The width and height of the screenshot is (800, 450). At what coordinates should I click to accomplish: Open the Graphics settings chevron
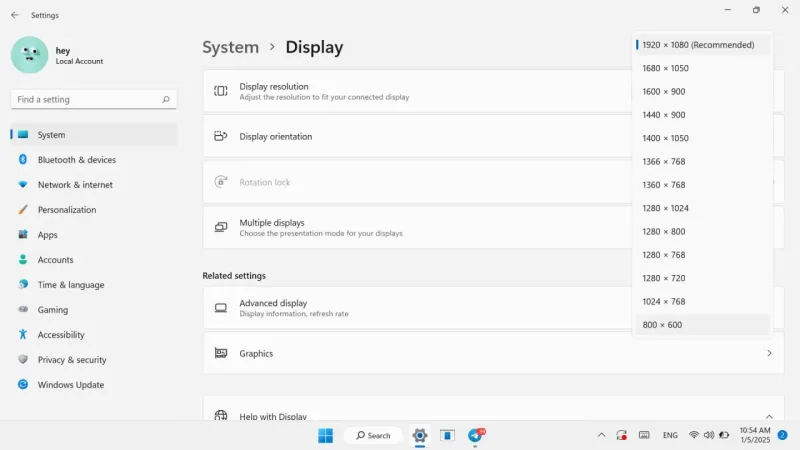click(x=769, y=353)
